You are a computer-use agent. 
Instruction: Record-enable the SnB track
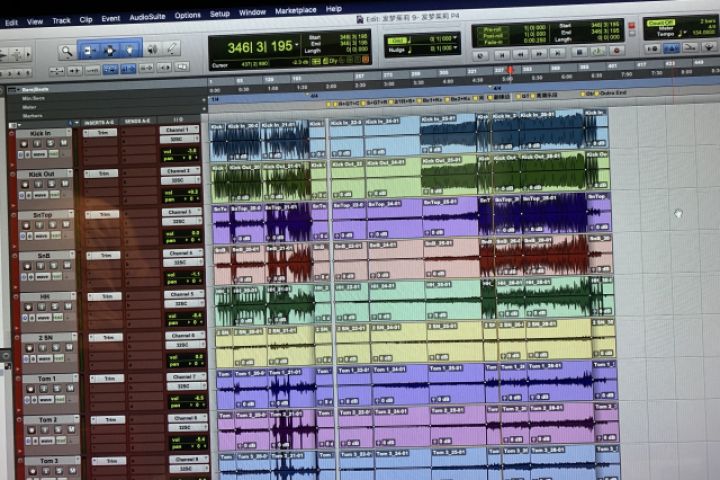click(27, 266)
